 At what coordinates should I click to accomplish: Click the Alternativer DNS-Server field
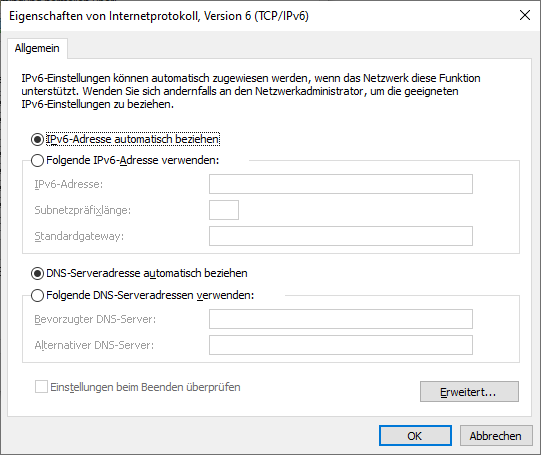(341, 345)
